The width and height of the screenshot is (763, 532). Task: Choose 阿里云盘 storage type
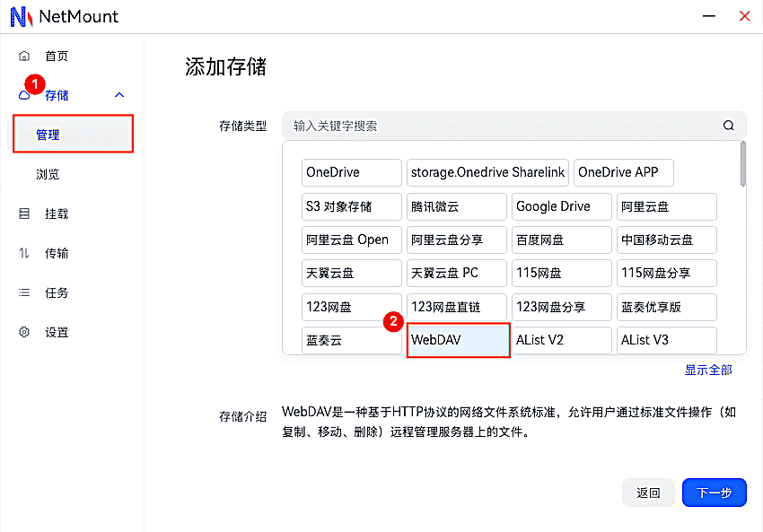[667, 206]
